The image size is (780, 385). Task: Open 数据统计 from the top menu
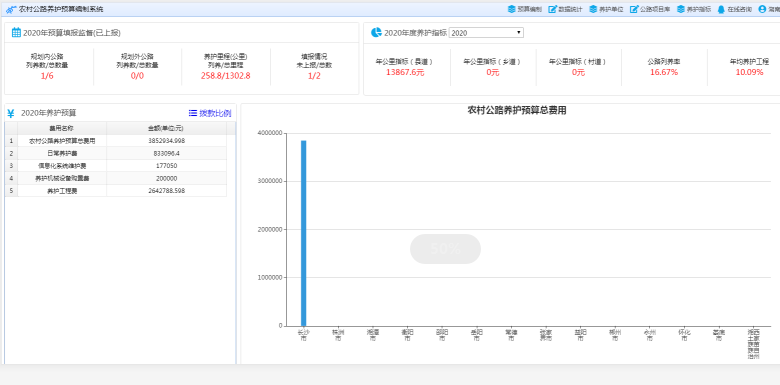(x=566, y=9)
